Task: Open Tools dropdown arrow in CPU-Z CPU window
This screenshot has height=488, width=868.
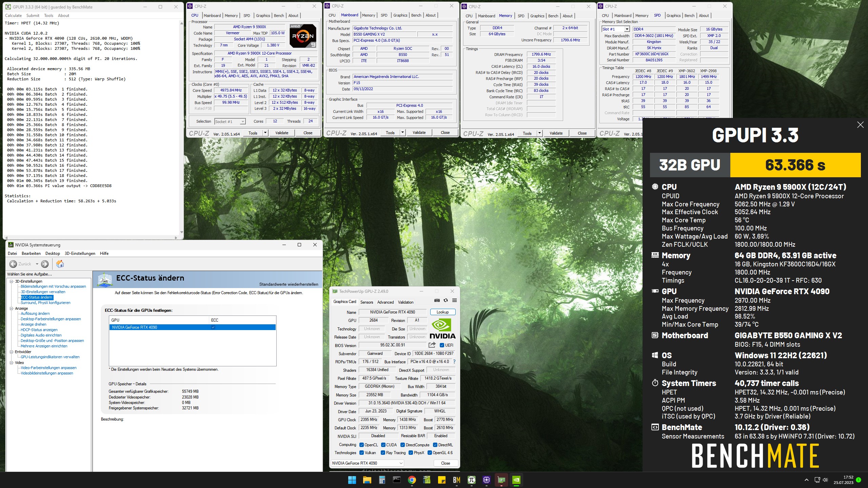Action: [x=265, y=133]
